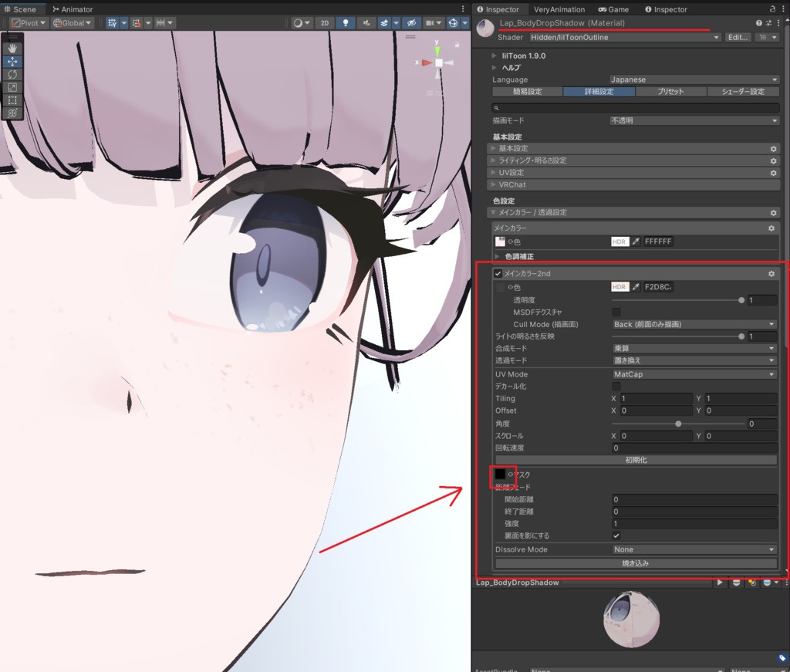Open the 描画モード 不透明 dropdown
Viewport: 790px width, 672px height.
[694, 120]
